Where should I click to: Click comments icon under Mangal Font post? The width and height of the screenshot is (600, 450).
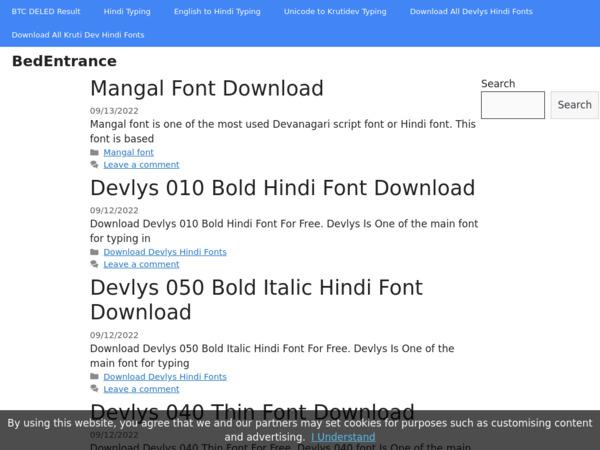pos(95,165)
